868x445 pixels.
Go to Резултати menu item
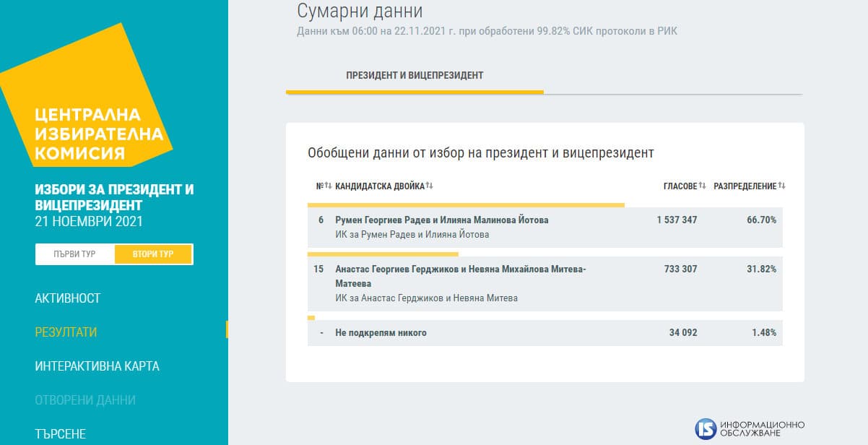point(66,332)
